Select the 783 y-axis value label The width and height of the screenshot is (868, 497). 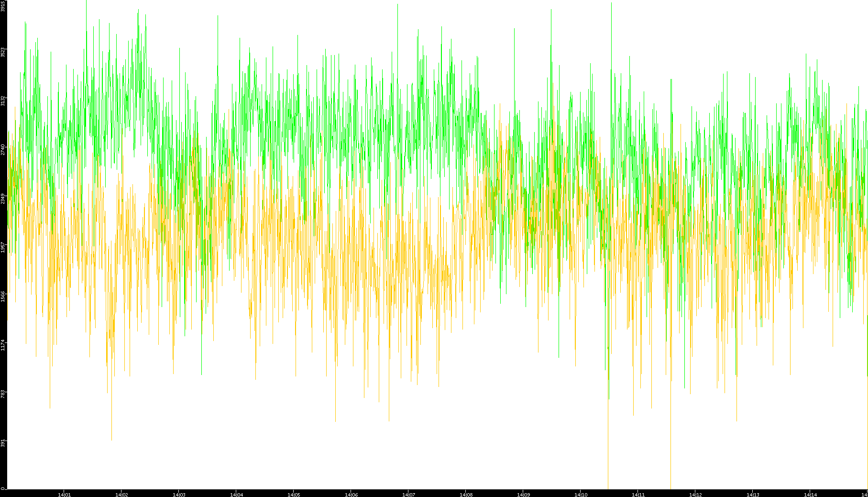3,394
